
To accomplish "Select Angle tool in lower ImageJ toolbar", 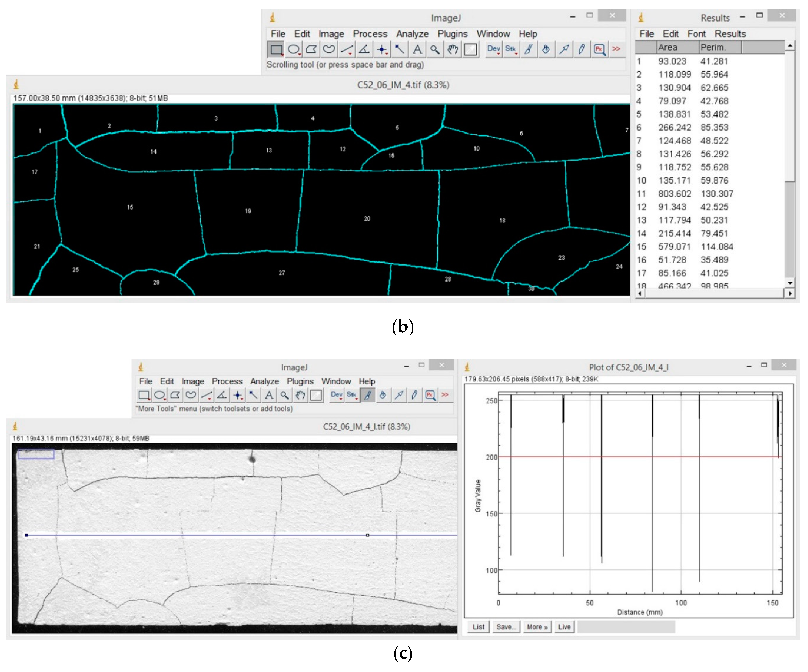I will tap(222, 395).
